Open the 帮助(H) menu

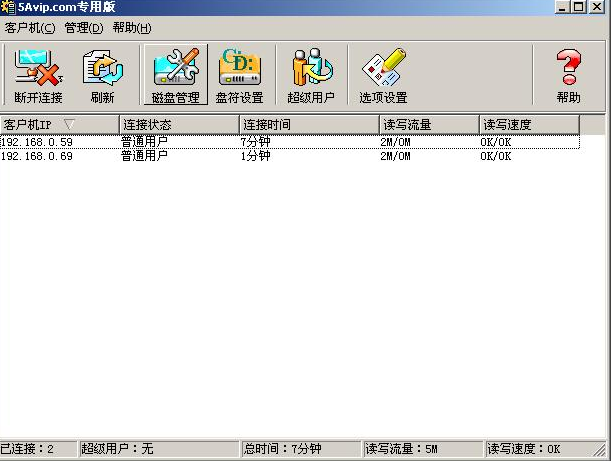pyautogui.click(x=132, y=28)
